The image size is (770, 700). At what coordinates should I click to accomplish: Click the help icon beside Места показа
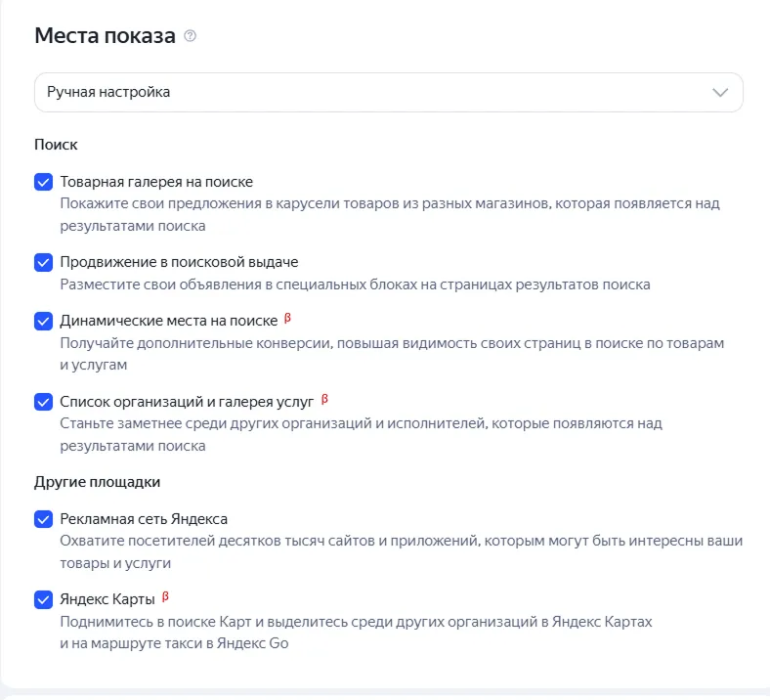191,37
